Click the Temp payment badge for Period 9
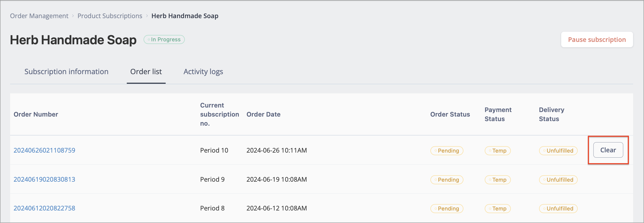This screenshot has height=223, width=644. click(x=498, y=180)
